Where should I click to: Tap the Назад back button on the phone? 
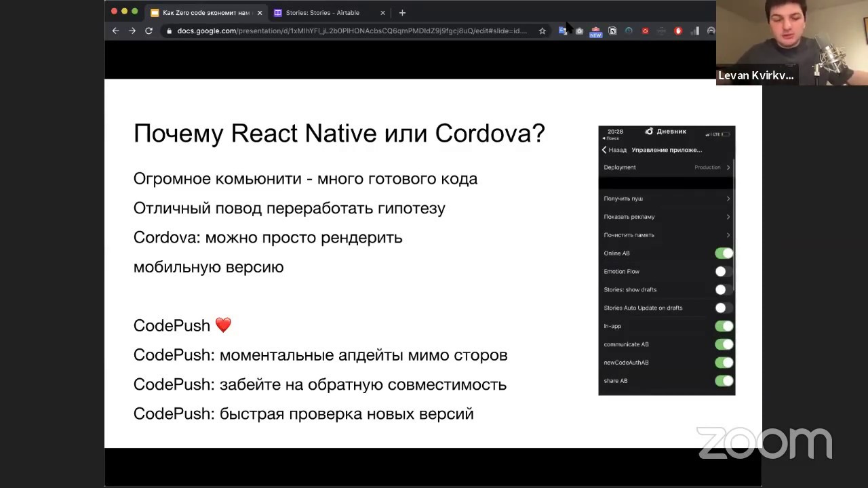(614, 150)
